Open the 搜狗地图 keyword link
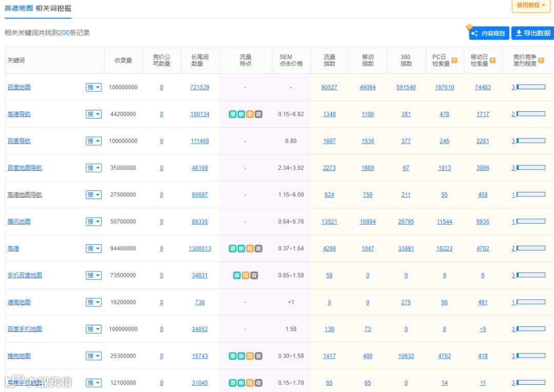This screenshot has width=554, height=392. 19,356
